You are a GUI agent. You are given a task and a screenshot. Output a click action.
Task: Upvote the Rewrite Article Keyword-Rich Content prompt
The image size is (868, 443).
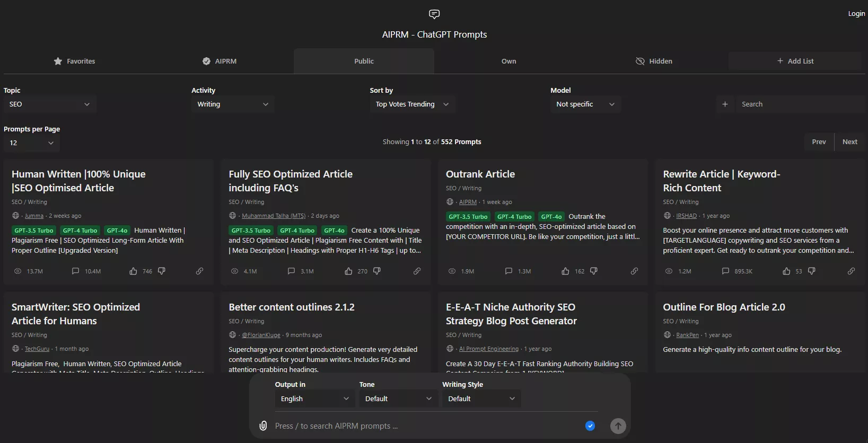coord(786,271)
